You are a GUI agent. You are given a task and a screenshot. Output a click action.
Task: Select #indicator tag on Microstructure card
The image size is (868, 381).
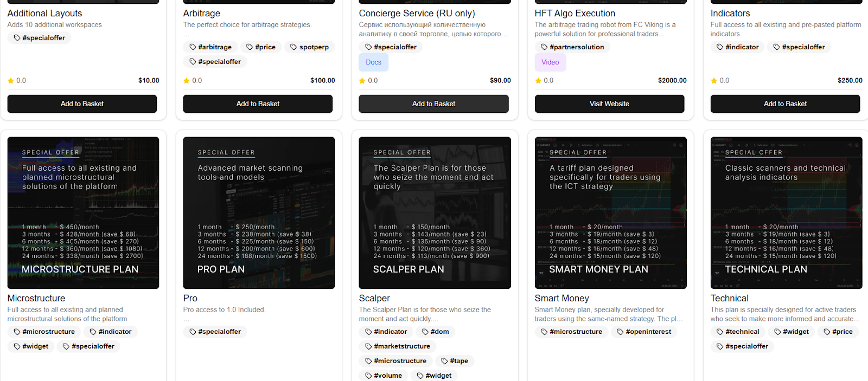point(110,332)
